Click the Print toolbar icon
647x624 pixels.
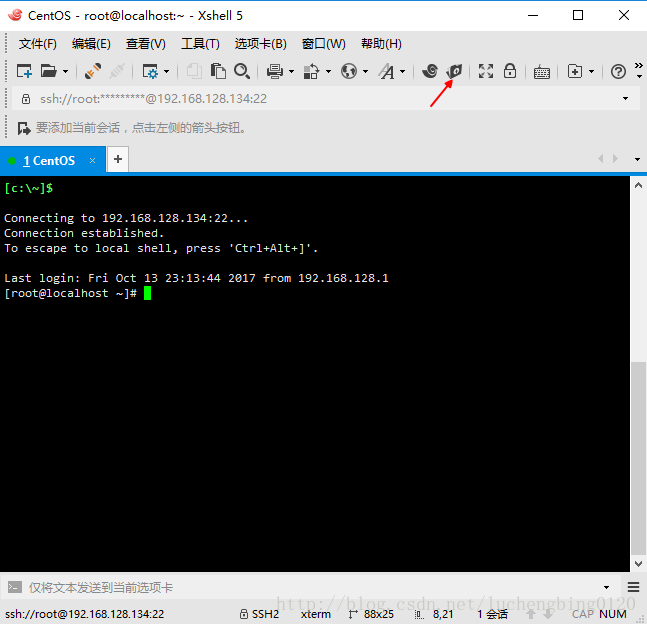(x=275, y=71)
